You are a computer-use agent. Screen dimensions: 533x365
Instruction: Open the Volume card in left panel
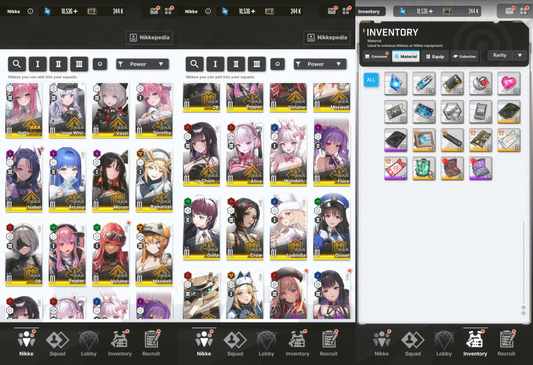(x=110, y=254)
